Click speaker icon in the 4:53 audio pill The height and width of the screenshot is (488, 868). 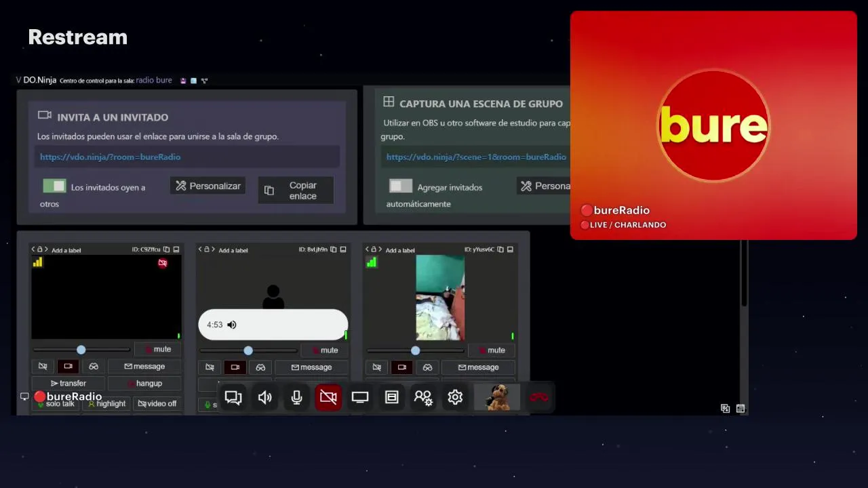(x=232, y=325)
